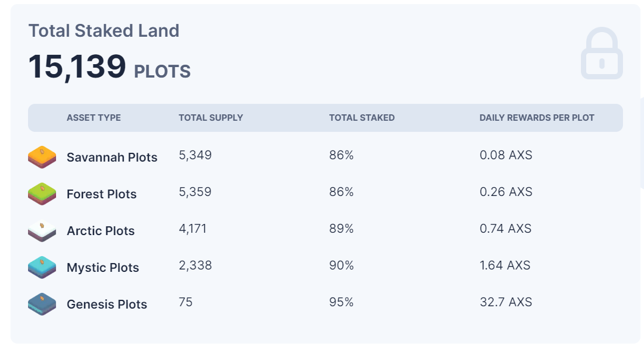
Task: Sort by Total Staked column header
Action: pos(362,118)
